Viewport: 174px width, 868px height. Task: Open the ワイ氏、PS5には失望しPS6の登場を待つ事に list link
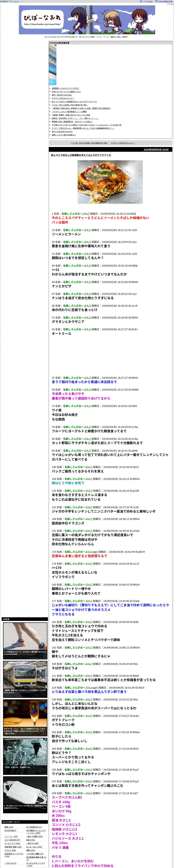(x=69, y=105)
